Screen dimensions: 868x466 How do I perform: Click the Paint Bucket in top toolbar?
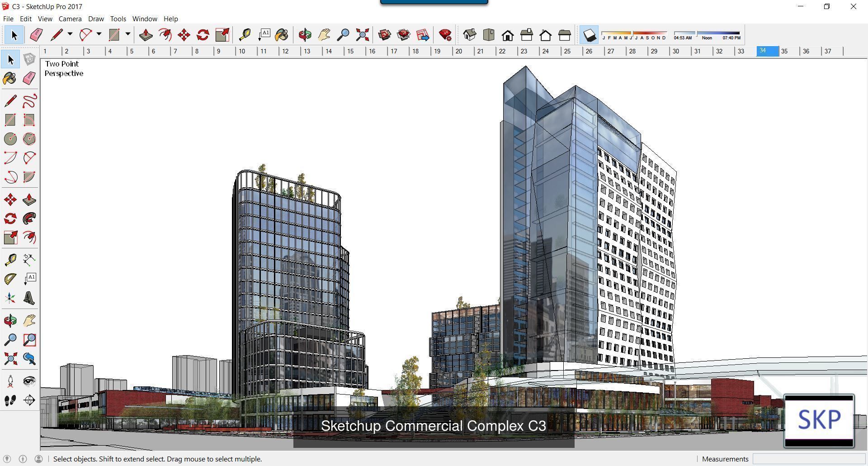282,35
